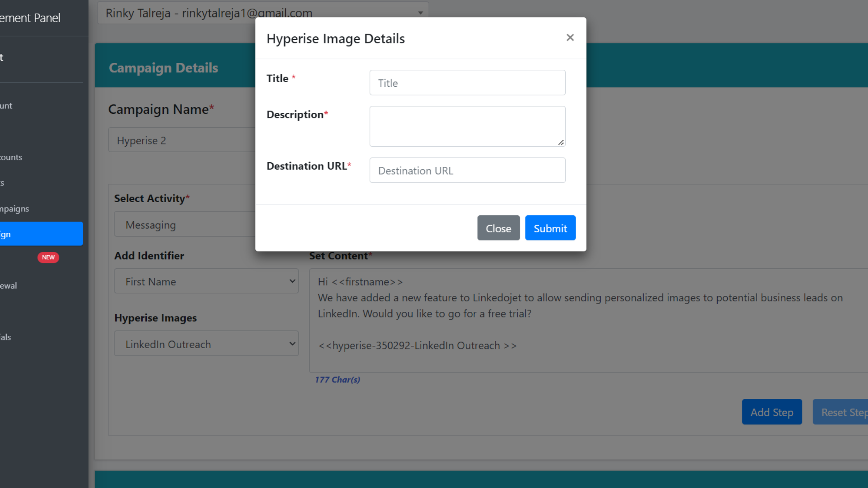Click the renewal sidebar icon
The image size is (868, 488).
9,285
